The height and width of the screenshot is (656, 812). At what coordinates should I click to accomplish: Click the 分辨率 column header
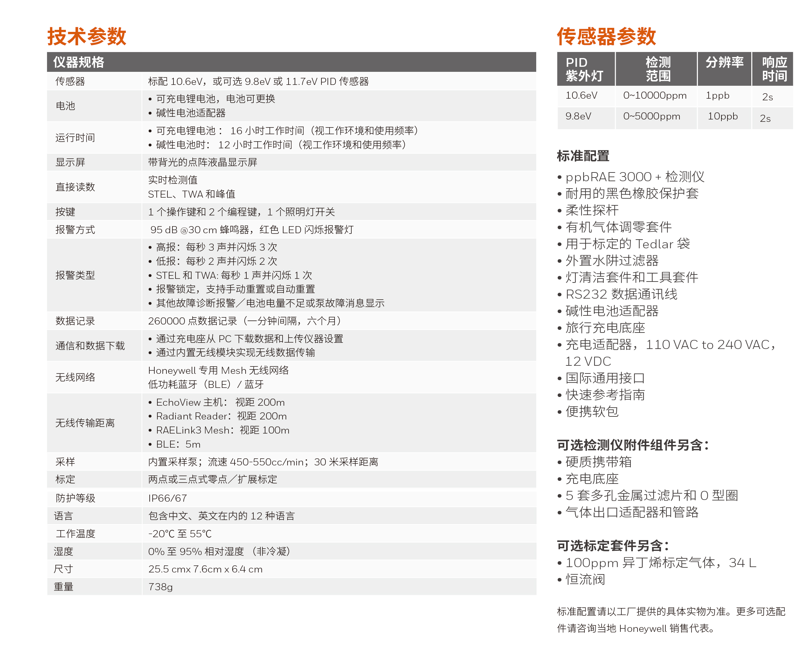point(724,62)
